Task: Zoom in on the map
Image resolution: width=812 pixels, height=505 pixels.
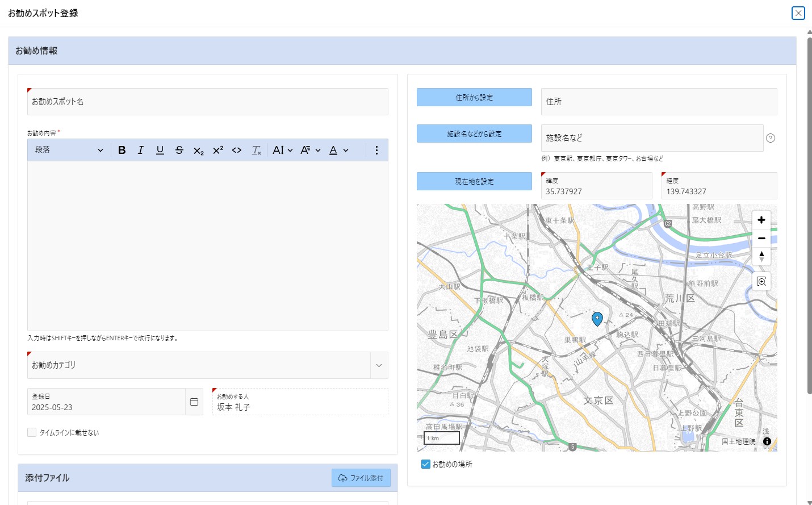Action: point(761,220)
